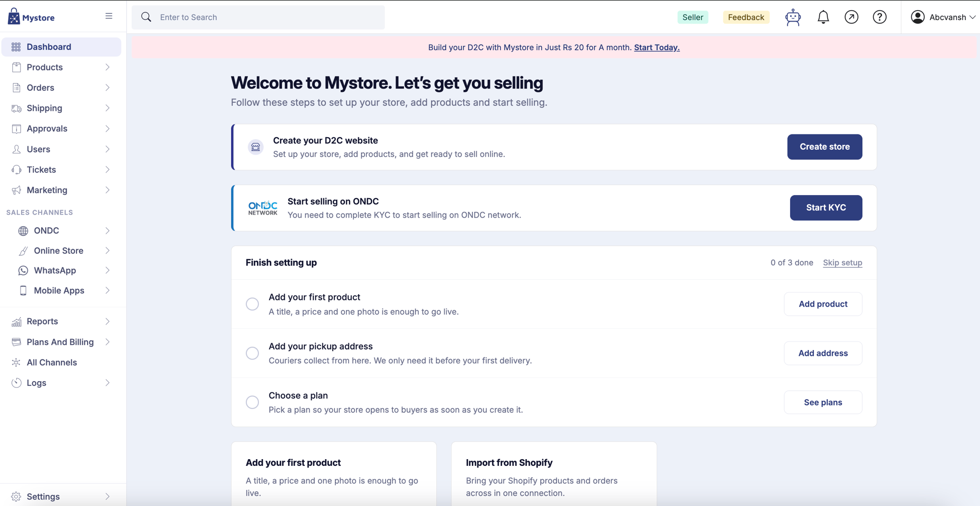The height and width of the screenshot is (506, 980).
Task: Collapse sidebar with the hamburger icon
Action: (x=109, y=16)
